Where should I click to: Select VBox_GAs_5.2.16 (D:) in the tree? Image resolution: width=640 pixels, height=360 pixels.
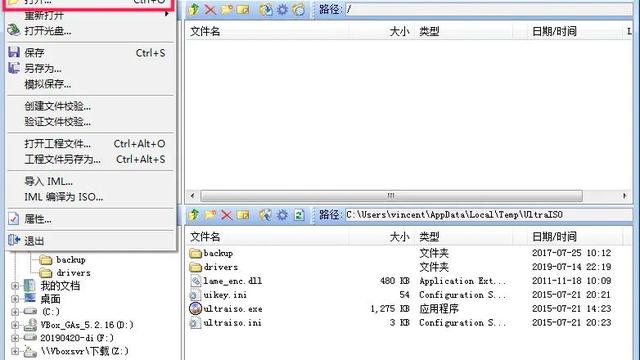(x=87, y=325)
